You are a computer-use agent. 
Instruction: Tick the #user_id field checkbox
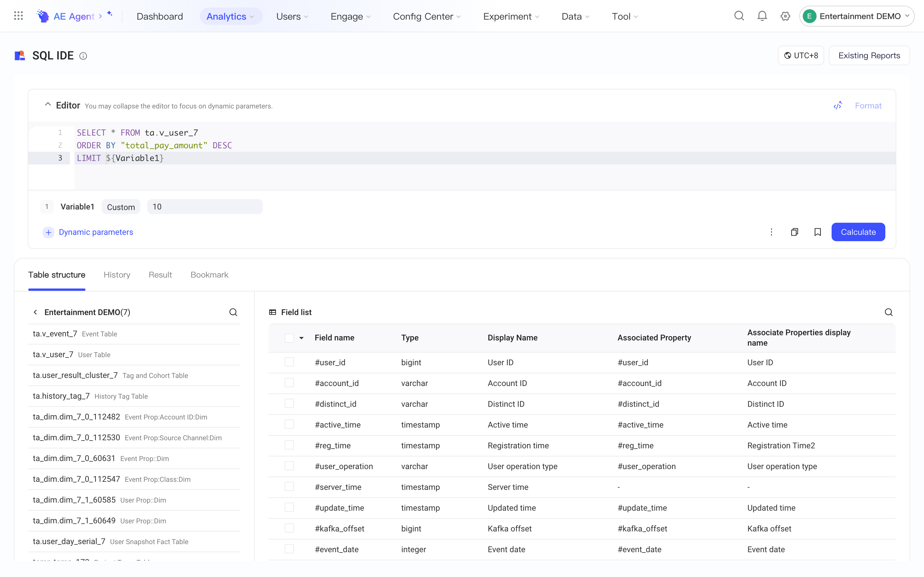(x=289, y=362)
